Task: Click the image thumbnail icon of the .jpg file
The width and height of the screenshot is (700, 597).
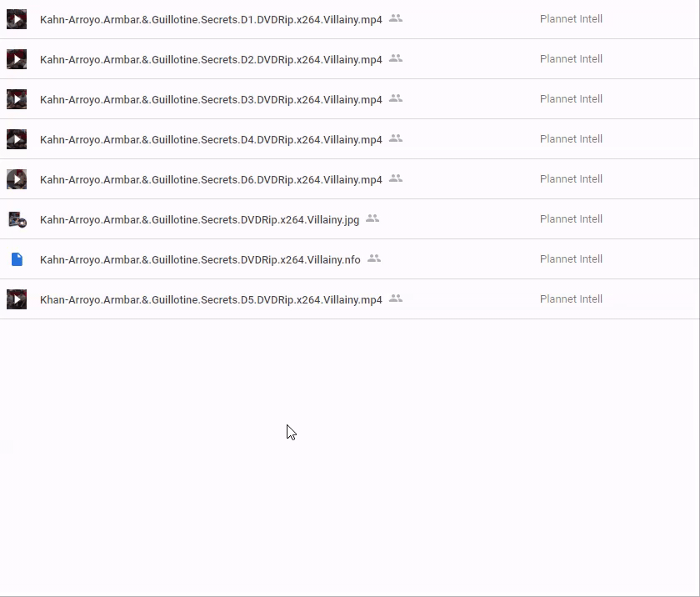Action: [17, 219]
